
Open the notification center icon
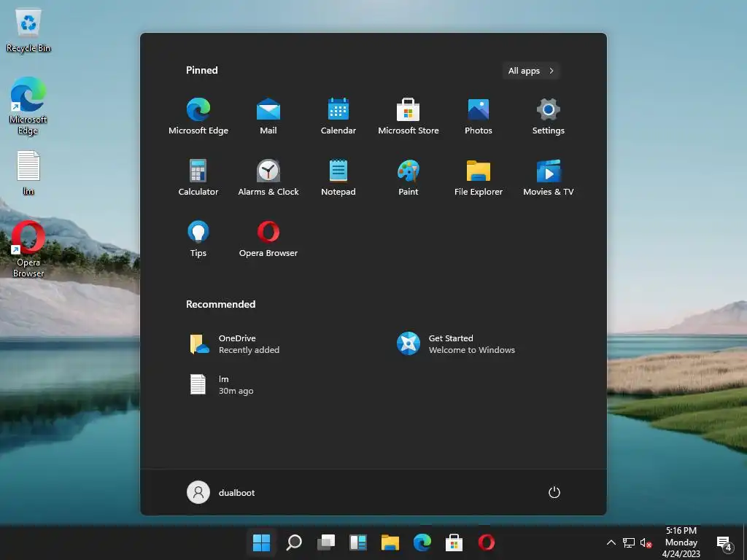pos(724,542)
